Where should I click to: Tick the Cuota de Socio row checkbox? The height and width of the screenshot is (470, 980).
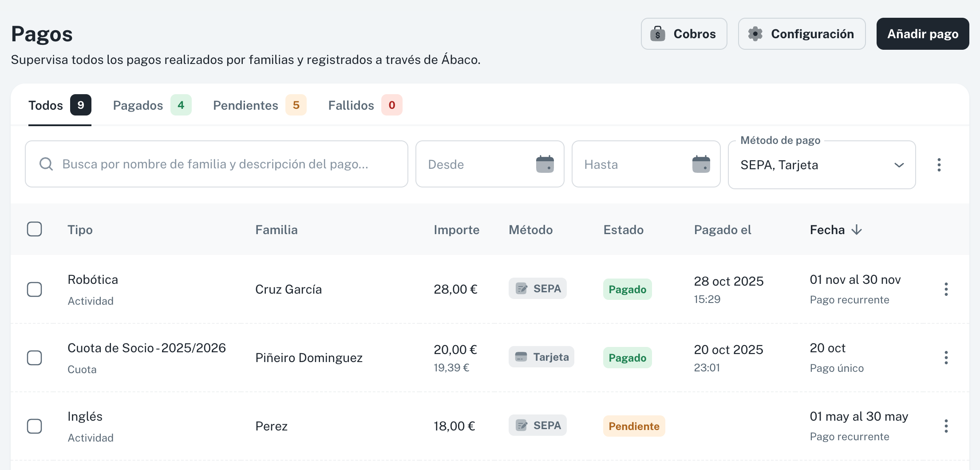point(35,358)
